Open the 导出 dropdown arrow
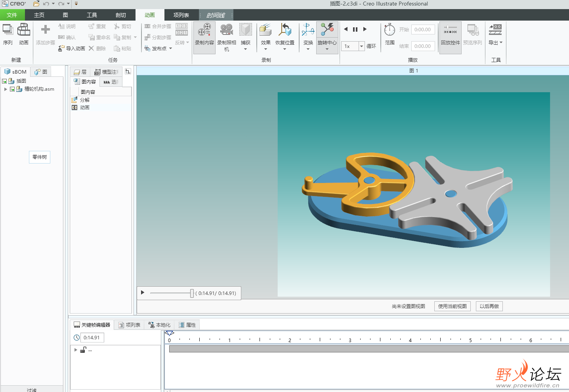The image size is (569, 392). (x=501, y=42)
